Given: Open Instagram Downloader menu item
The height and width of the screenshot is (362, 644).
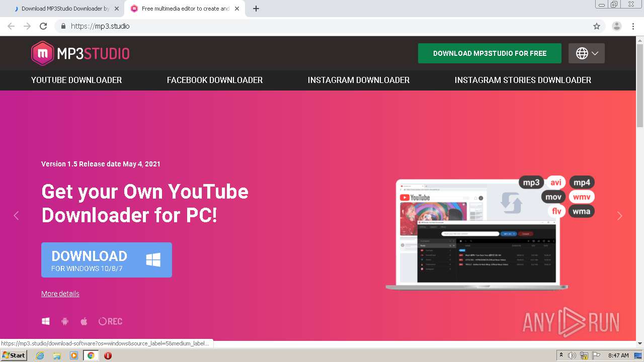Looking at the screenshot, I should click(359, 80).
